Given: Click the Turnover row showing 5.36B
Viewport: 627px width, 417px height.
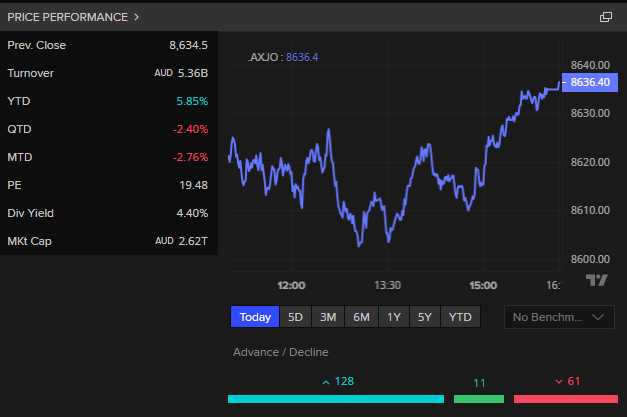Looking at the screenshot, I should [x=108, y=73].
